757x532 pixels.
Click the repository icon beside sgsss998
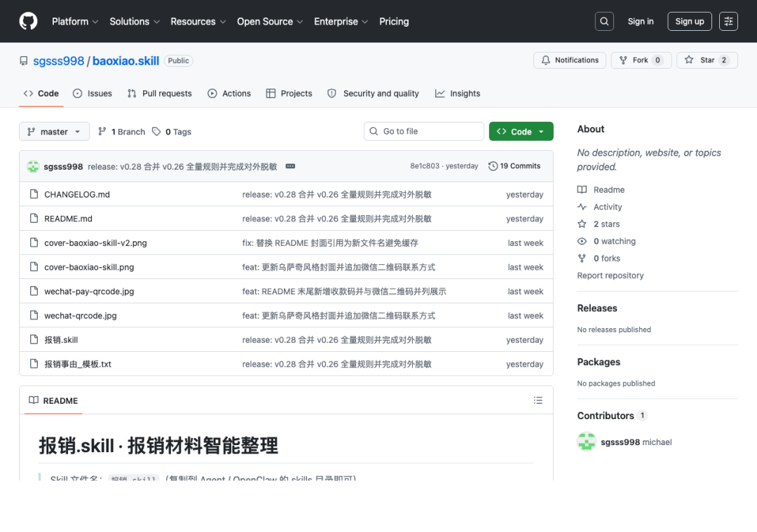(24, 61)
